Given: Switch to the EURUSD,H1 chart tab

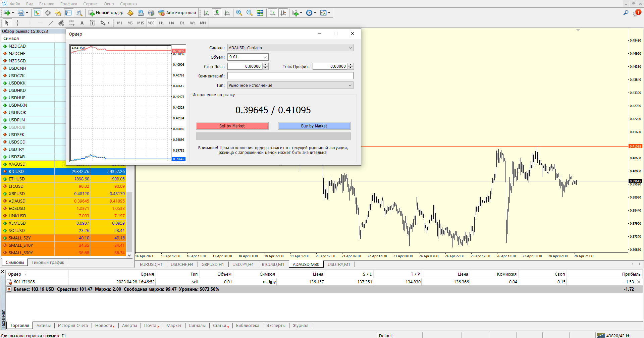Looking at the screenshot, I should point(151,264).
